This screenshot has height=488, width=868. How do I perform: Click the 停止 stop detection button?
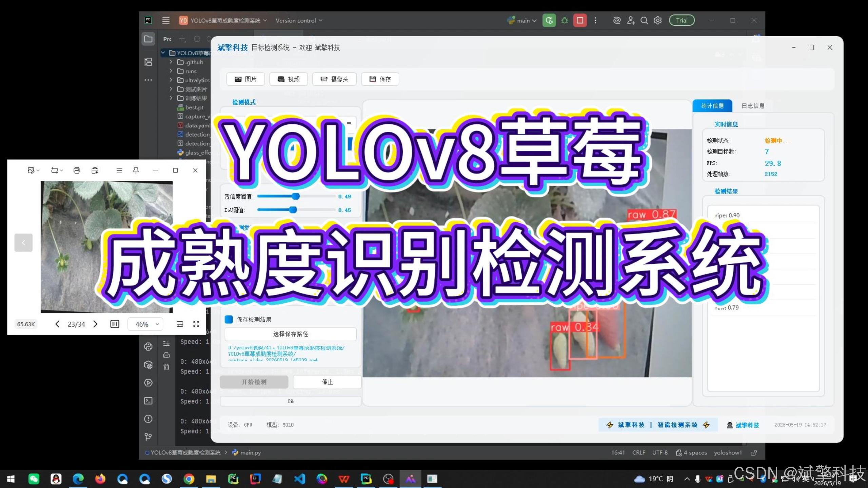327,382
